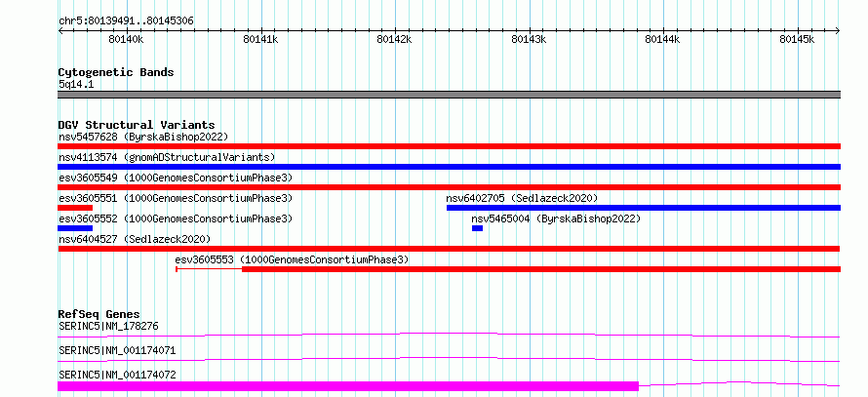Open the SERINC5|NM_001174071 transcript label
The height and width of the screenshot is (397, 868).
click(117, 350)
